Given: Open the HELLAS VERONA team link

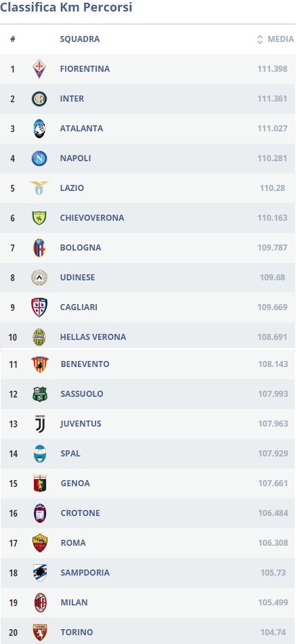Looking at the screenshot, I should 93,337.
